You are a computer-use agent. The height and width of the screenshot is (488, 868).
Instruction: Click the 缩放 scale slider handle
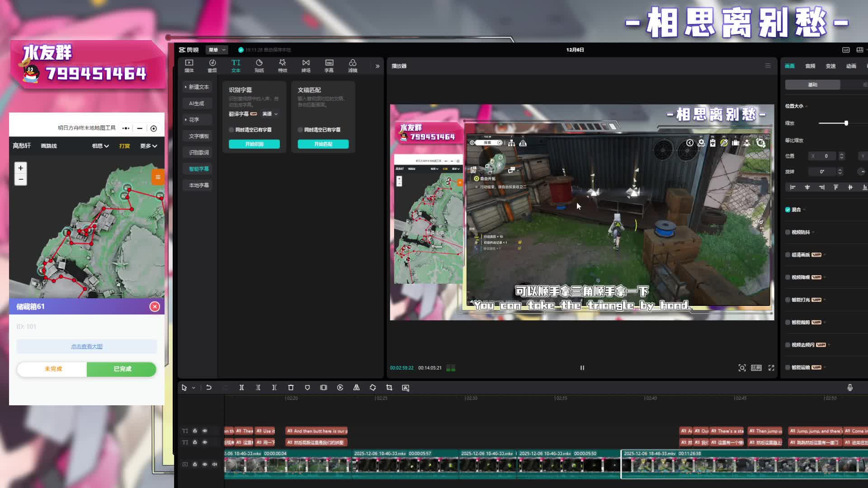pyautogui.click(x=846, y=123)
